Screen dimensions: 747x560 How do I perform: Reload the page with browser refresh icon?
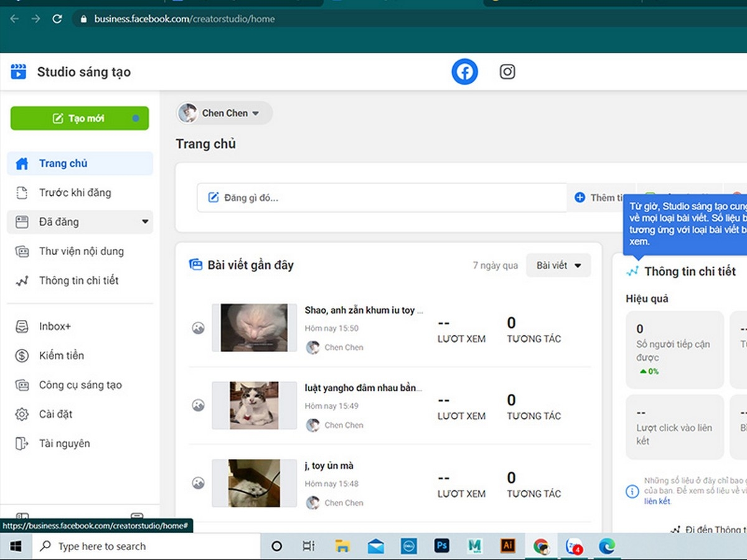click(x=57, y=19)
